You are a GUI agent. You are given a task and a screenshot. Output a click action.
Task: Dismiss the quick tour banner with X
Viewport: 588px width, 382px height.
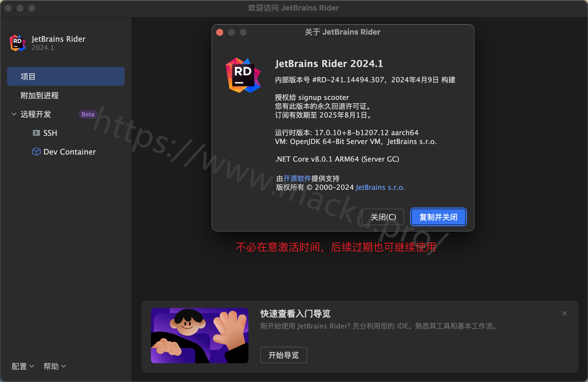[565, 313]
